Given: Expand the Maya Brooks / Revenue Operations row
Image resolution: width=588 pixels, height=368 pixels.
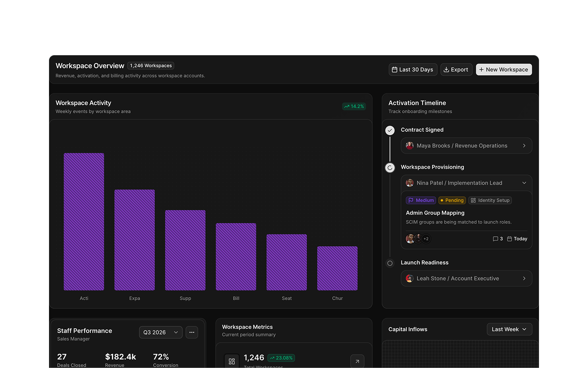Looking at the screenshot, I should pos(466,146).
